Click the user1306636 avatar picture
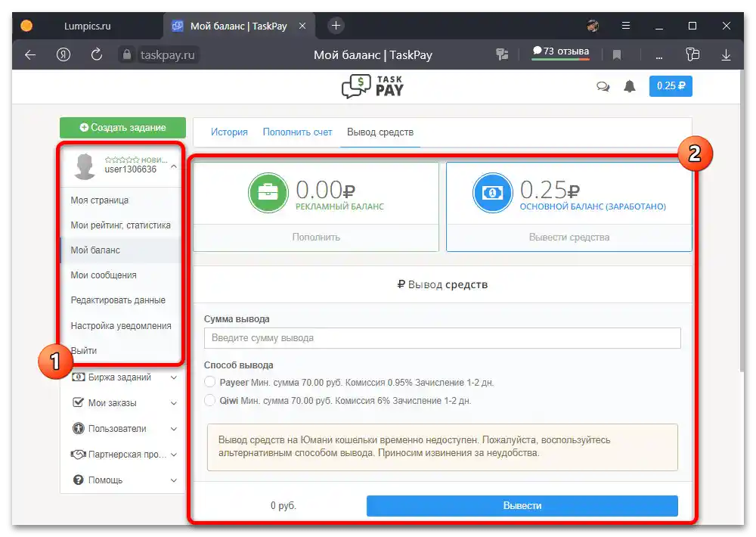 click(85, 166)
